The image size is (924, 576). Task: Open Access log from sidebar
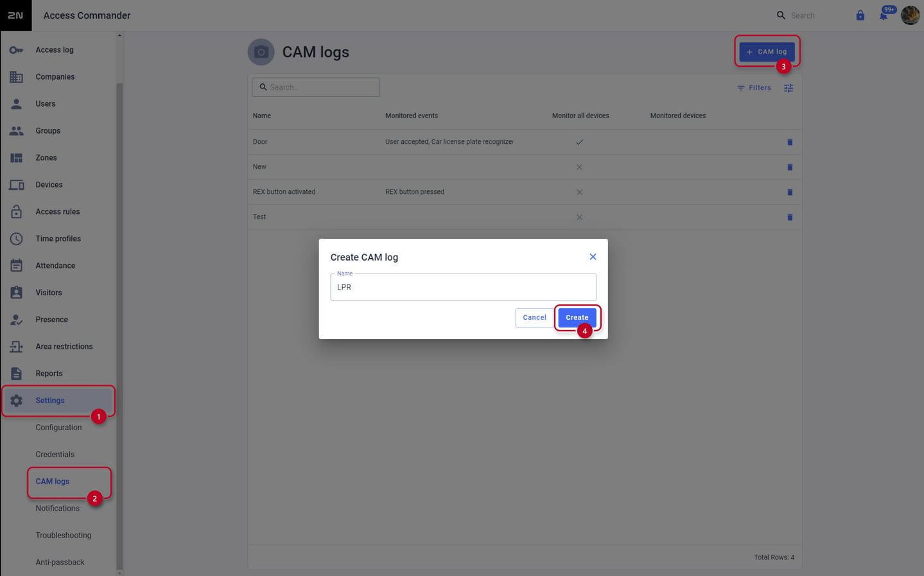[x=55, y=49]
